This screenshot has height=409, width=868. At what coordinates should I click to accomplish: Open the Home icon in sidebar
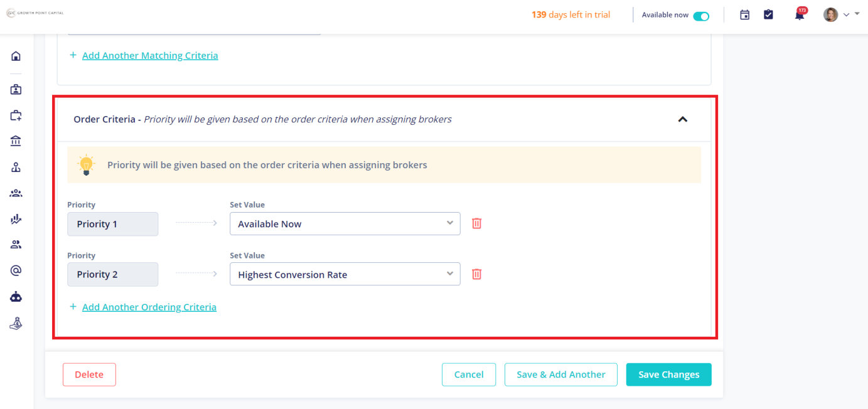tap(16, 56)
